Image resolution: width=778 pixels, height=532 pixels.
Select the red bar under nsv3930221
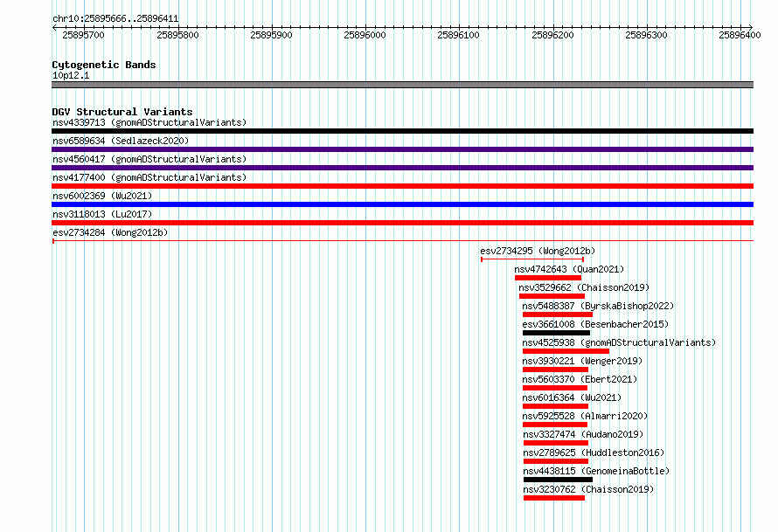[x=555, y=370]
